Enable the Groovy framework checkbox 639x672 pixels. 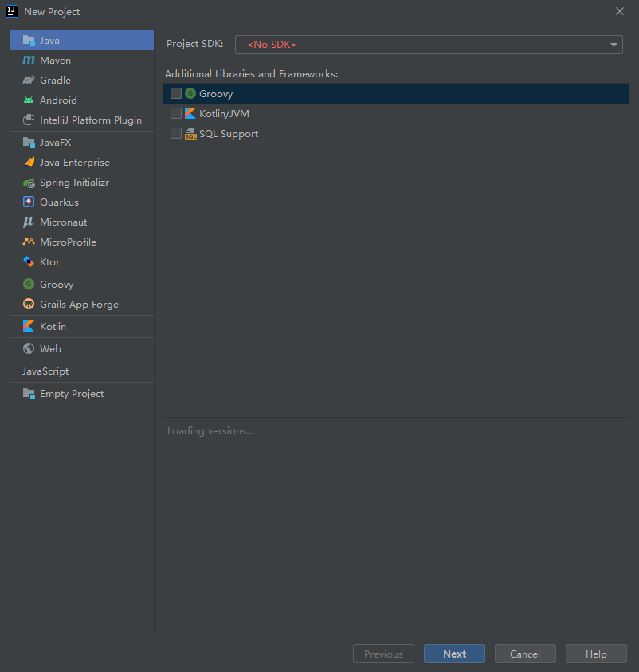(x=176, y=93)
